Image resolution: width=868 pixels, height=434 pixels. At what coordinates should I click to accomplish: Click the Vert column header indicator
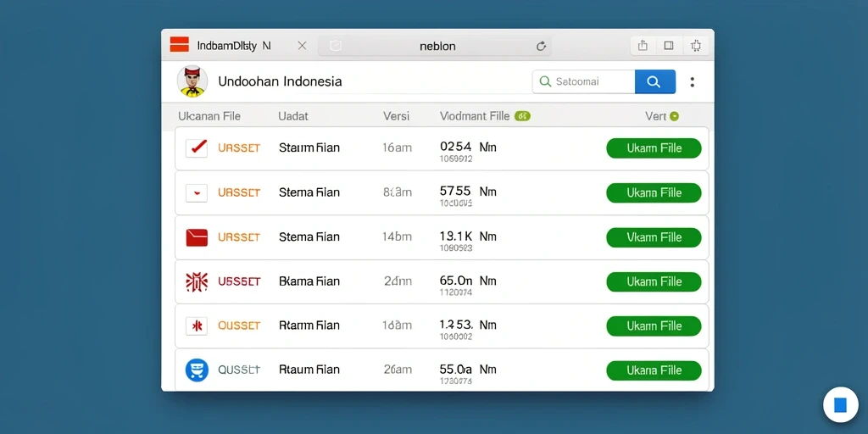(674, 116)
